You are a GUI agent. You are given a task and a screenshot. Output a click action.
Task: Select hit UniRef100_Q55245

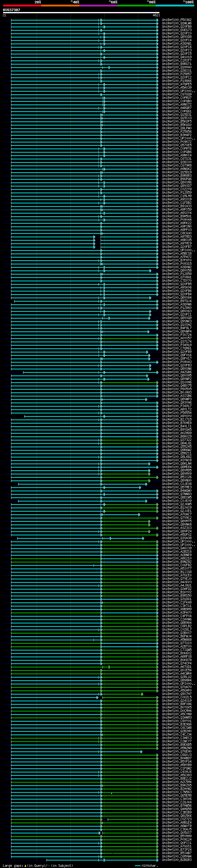[177, 447]
